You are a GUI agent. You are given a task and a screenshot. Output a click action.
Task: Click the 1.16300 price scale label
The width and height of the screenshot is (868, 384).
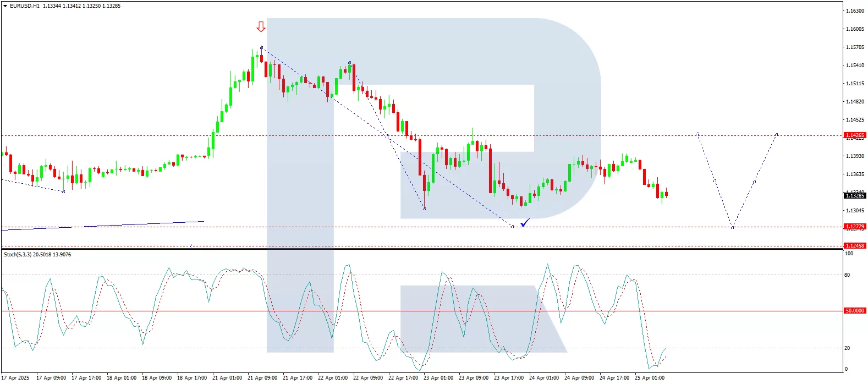(x=854, y=11)
